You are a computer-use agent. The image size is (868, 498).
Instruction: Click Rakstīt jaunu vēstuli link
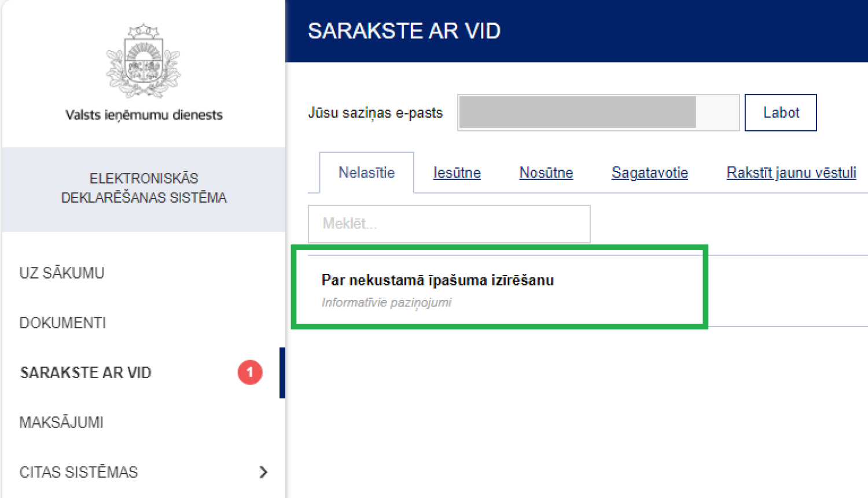point(791,173)
